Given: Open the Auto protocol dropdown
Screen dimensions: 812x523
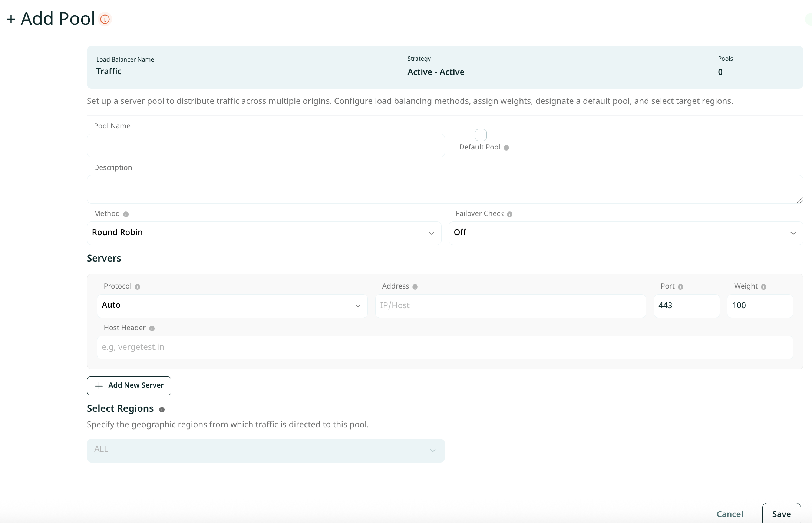Looking at the screenshot, I should pos(232,306).
